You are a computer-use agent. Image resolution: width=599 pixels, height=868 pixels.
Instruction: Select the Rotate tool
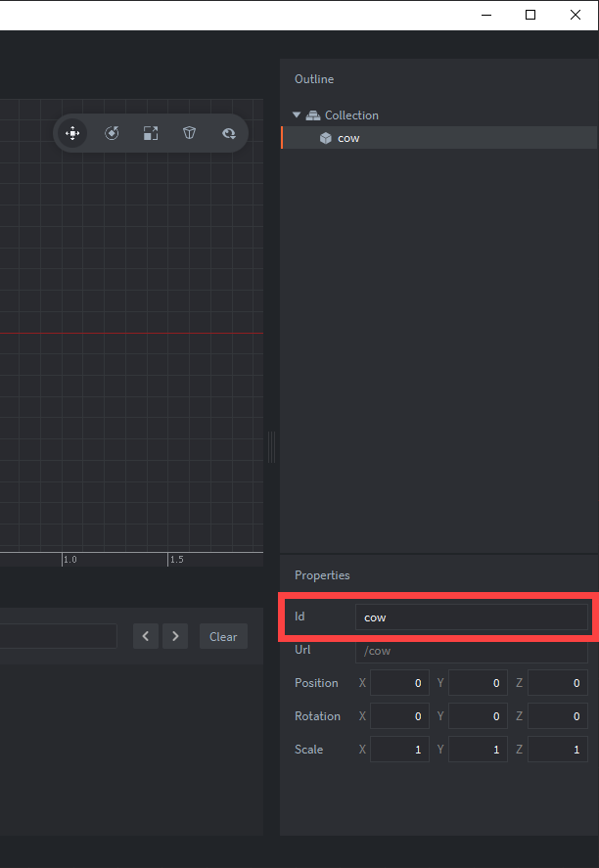point(112,133)
